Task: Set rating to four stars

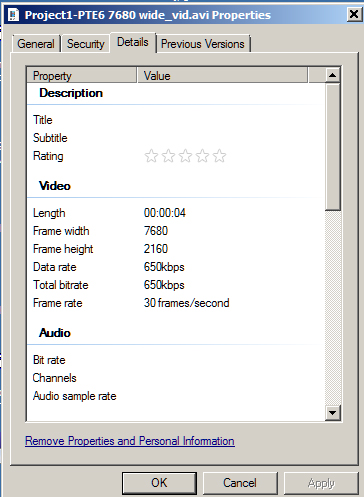Action: [202, 156]
